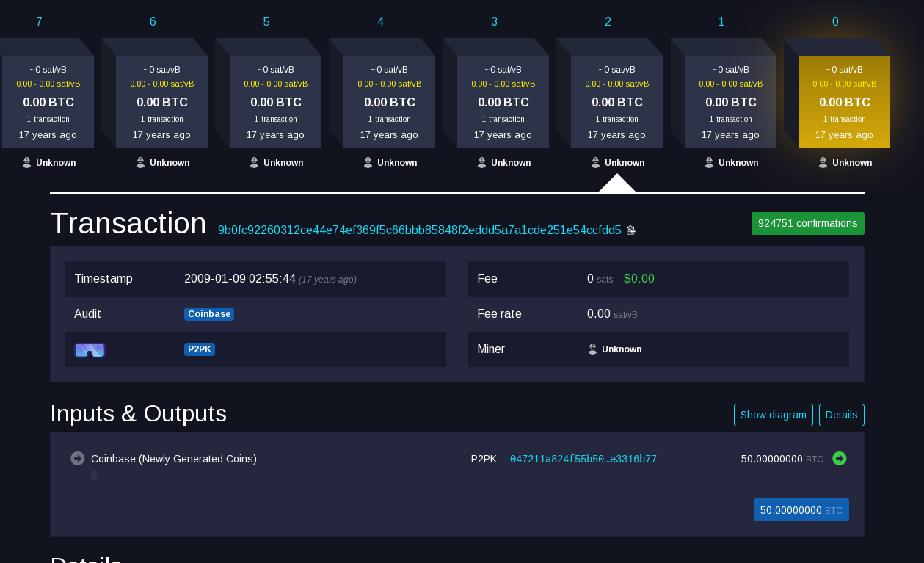Open the P2PK output address 047211a824f55b50
The height and width of the screenshot is (563, 924).
click(583, 460)
